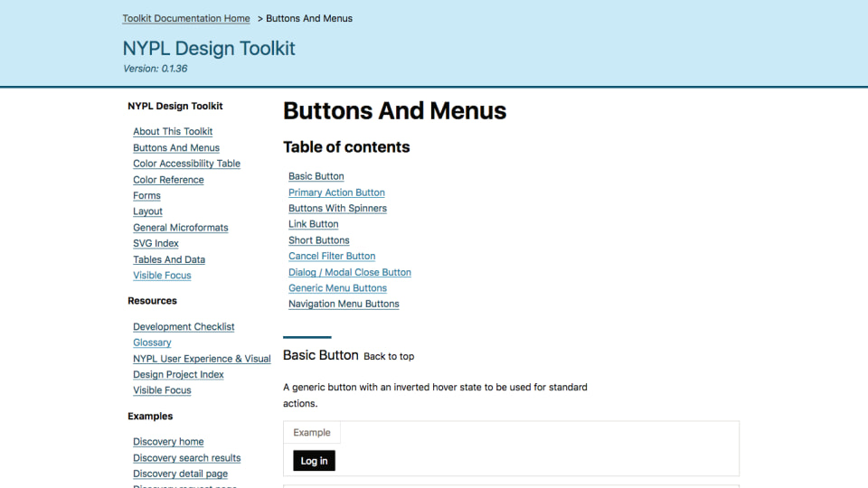Open the Layout sidebar link
This screenshot has width=868, height=488.
(147, 211)
